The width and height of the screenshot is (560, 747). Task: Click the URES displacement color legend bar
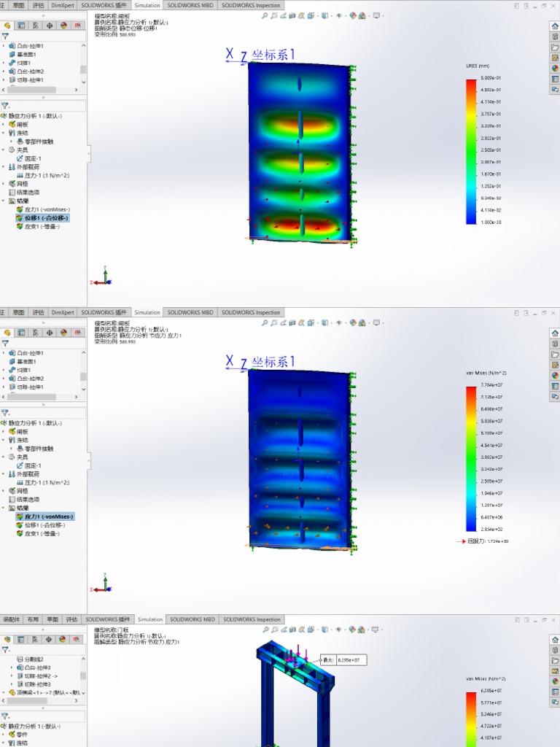coord(471,152)
